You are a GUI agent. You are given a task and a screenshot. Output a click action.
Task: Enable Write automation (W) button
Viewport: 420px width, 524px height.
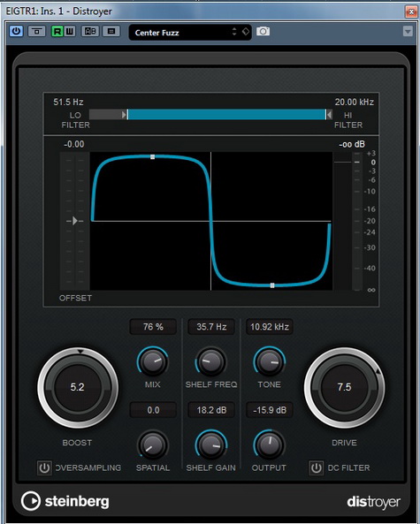coord(70,32)
